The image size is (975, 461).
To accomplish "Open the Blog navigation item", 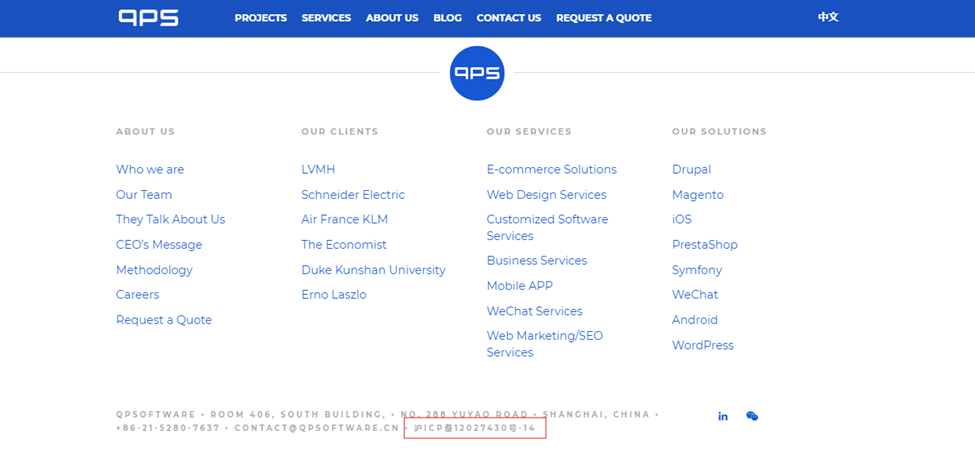I will [447, 18].
